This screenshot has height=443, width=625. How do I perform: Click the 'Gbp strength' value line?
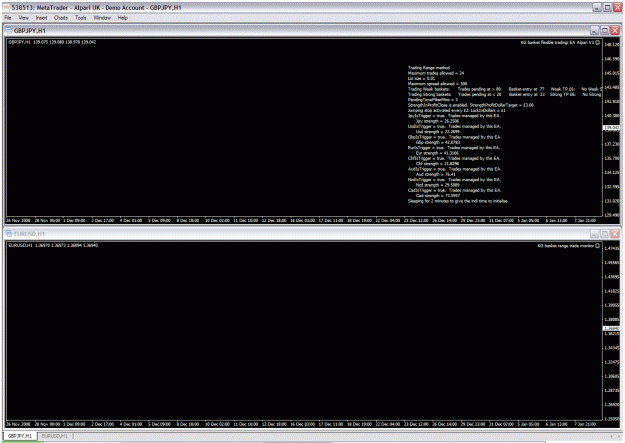pos(438,142)
